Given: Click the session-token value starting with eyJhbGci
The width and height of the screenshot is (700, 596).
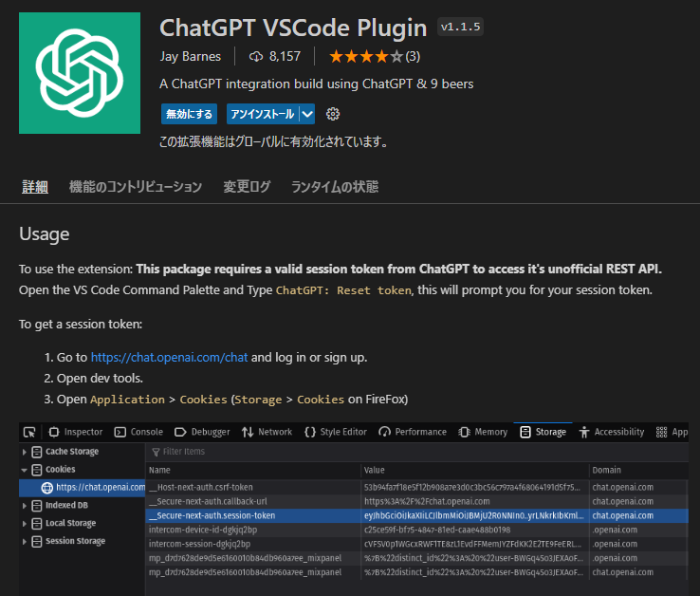Looking at the screenshot, I should (x=474, y=515).
